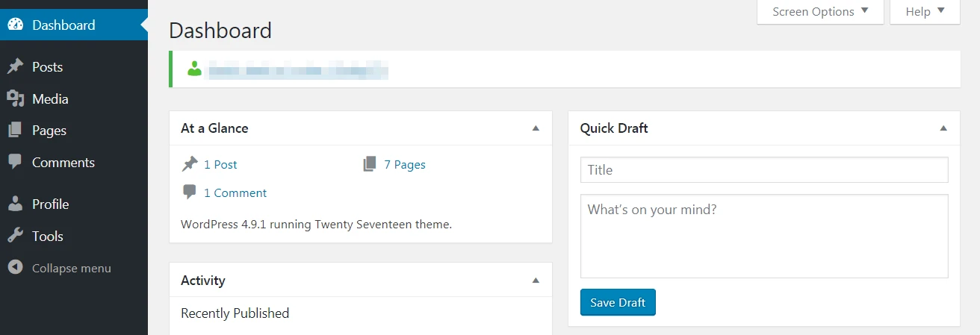Expand the Help dropdown tab
Screen dimensions: 980x335
point(925,11)
